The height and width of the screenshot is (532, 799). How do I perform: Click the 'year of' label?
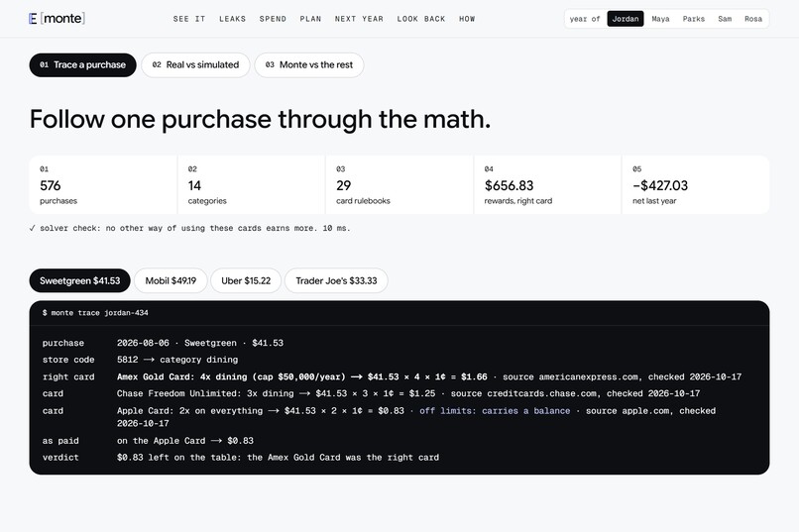click(x=585, y=19)
